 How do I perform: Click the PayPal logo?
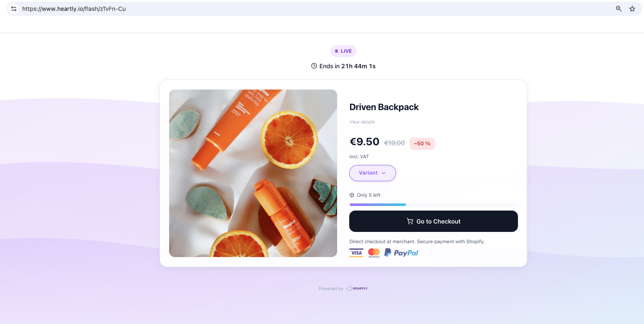click(401, 252)
